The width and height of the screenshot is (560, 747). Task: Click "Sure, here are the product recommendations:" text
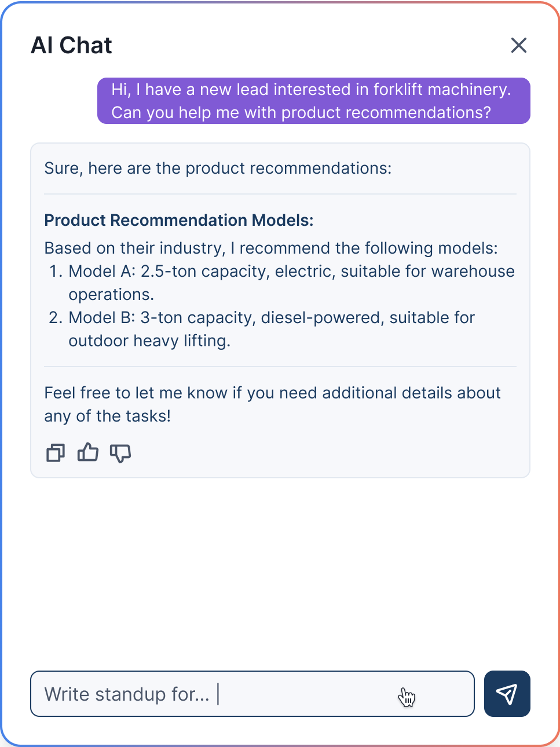point(218,169)
